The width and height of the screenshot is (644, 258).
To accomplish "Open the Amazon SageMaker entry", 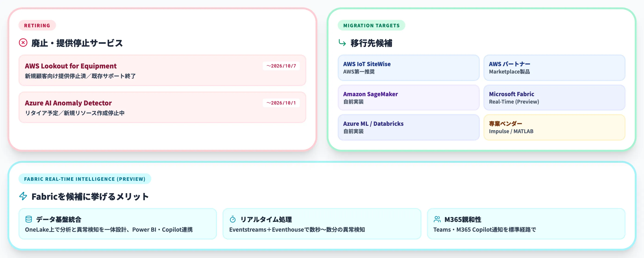I will point(408,98).
